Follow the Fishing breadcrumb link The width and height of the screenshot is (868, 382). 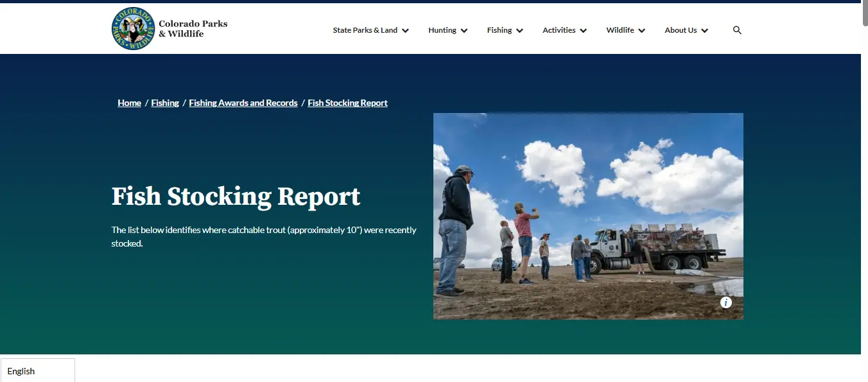pos(165,103)
